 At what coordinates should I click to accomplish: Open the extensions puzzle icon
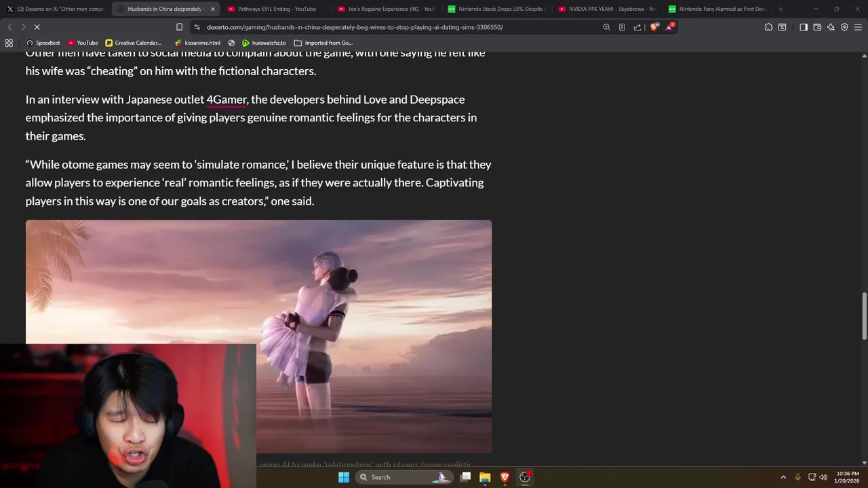click(768, 27)
